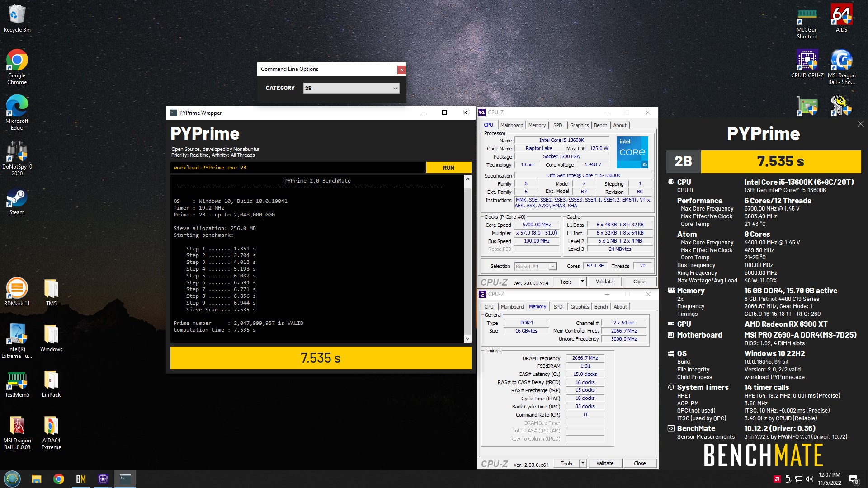The height and width of the screenshot is (488, 868).
Task: Open Steam desktop shortcut
Action: point(17,202)
